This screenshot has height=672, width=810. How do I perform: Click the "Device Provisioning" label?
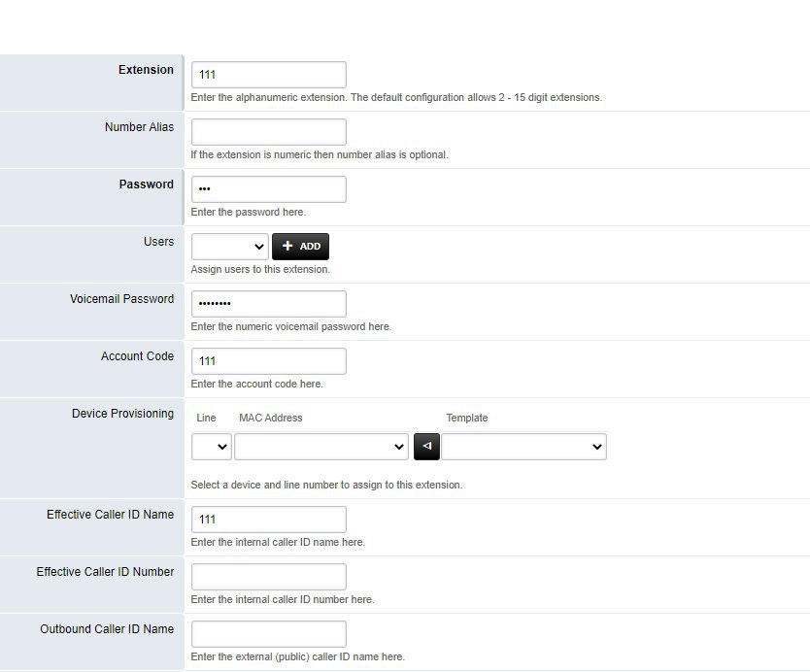pos(123,414)
